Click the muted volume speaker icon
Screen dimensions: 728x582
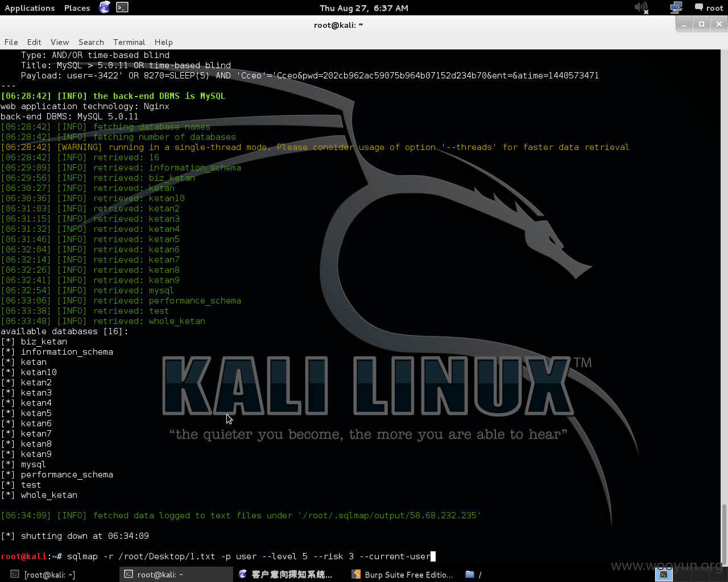pyautogui.click(x=642, y=8)
